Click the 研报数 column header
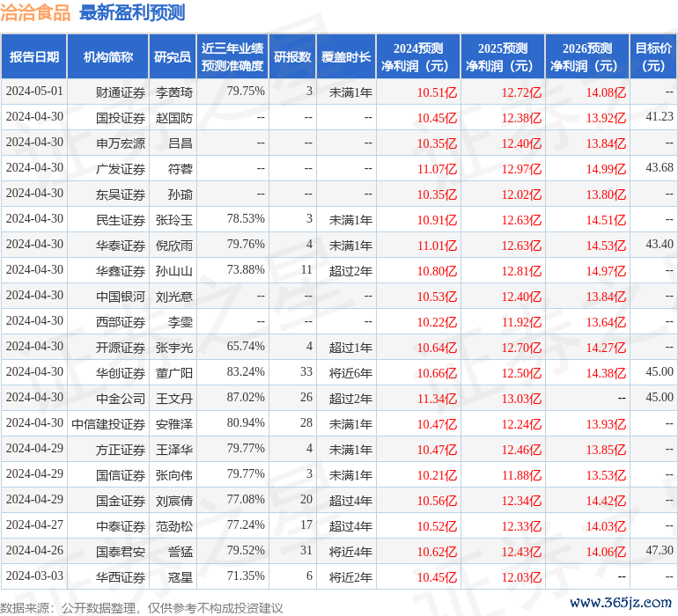 tap(292, 56)
